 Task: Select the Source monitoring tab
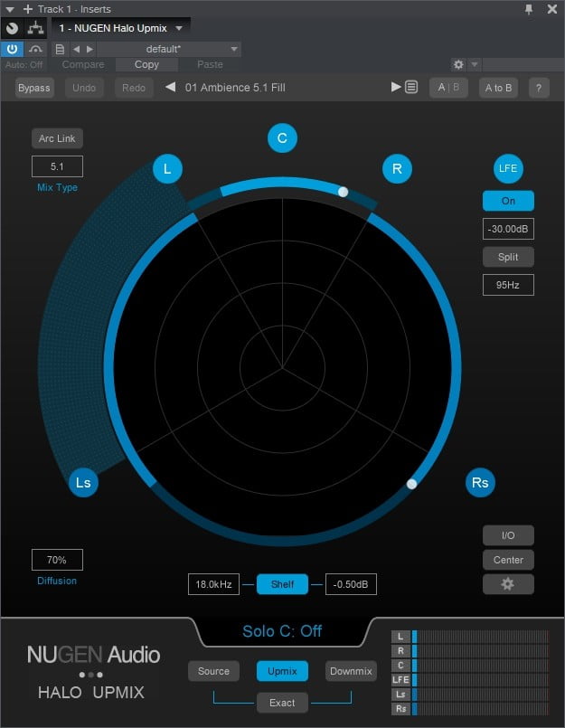coord(213,671)
